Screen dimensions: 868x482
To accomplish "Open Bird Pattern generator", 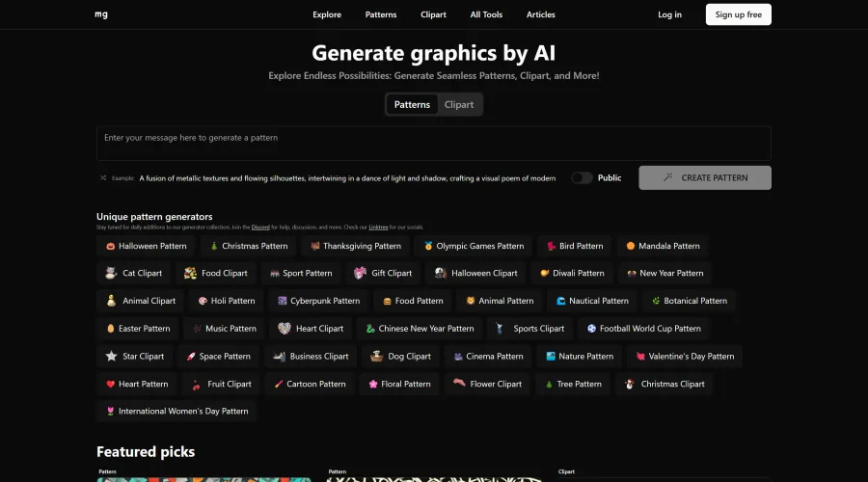I will click(575, 246).
